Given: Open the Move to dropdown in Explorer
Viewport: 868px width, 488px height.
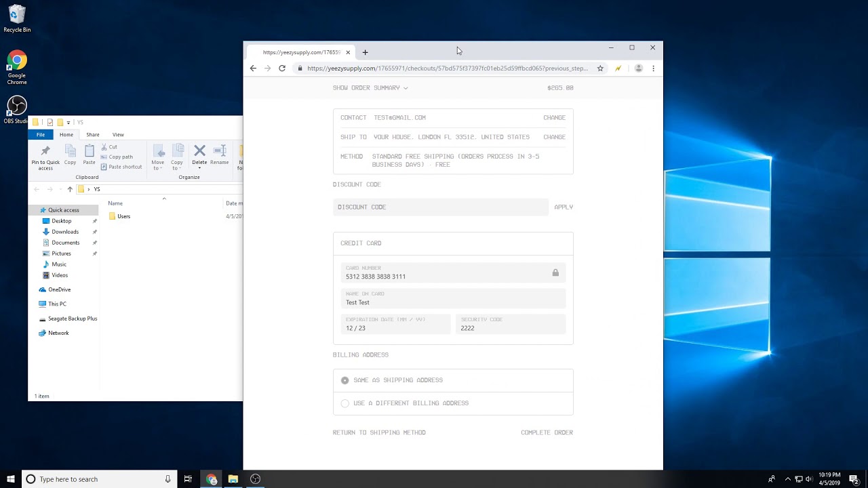Looking at the screenshot, I should pos(157,165).
